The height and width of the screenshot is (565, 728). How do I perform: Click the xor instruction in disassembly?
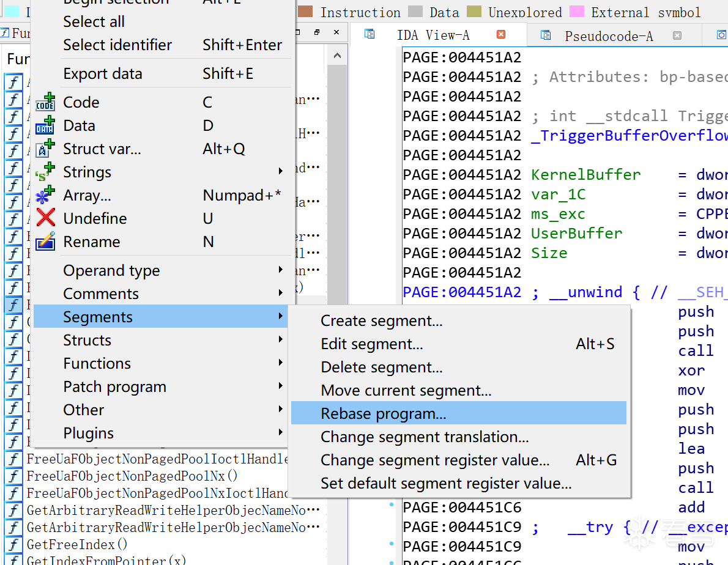point(691,371)
